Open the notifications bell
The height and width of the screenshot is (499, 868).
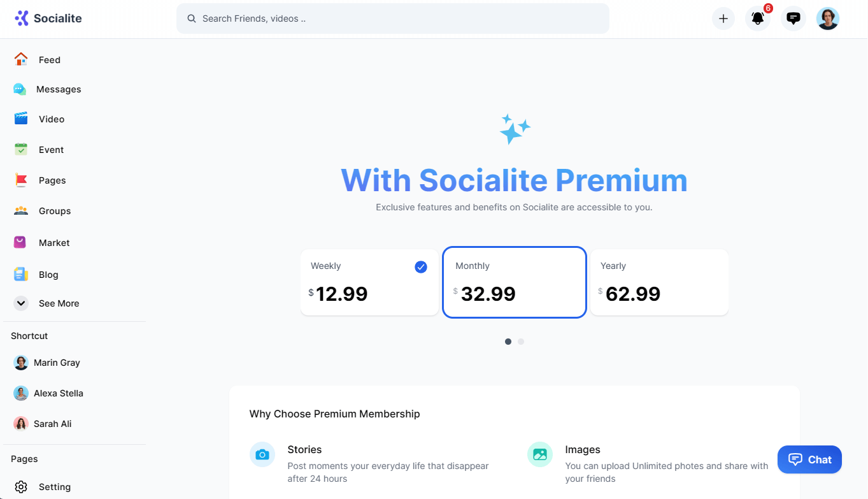click(757, 18)
